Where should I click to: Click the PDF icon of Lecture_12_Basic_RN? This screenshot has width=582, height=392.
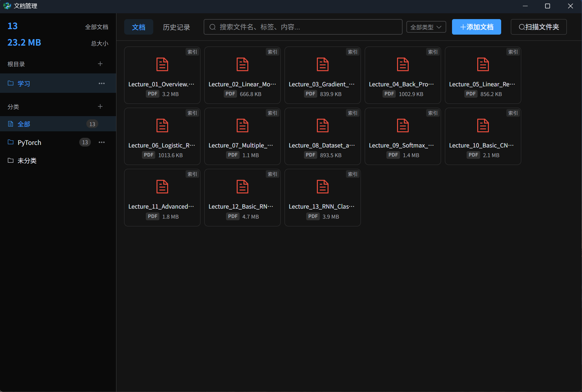(x=242, y=187)
